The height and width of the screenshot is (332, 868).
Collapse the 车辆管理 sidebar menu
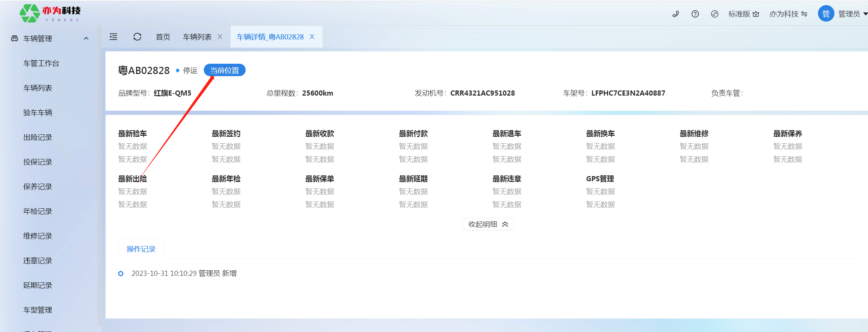tap(86, 38)
